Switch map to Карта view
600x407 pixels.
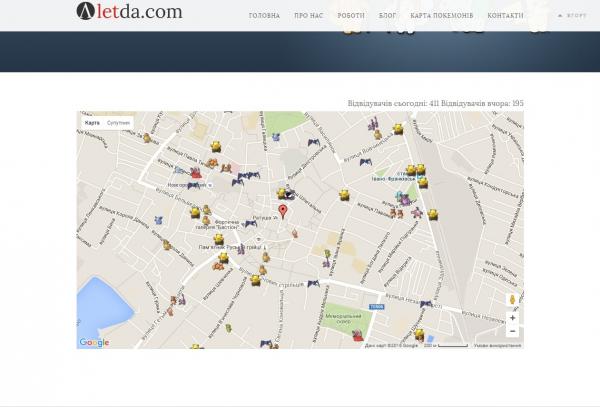pos(91,122)
